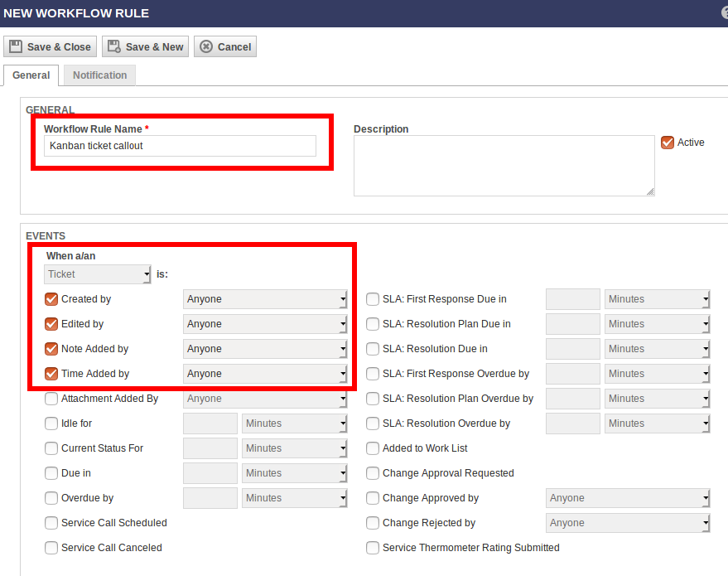
Task: Click the help icon in title bar
Action: coord(725,12)
